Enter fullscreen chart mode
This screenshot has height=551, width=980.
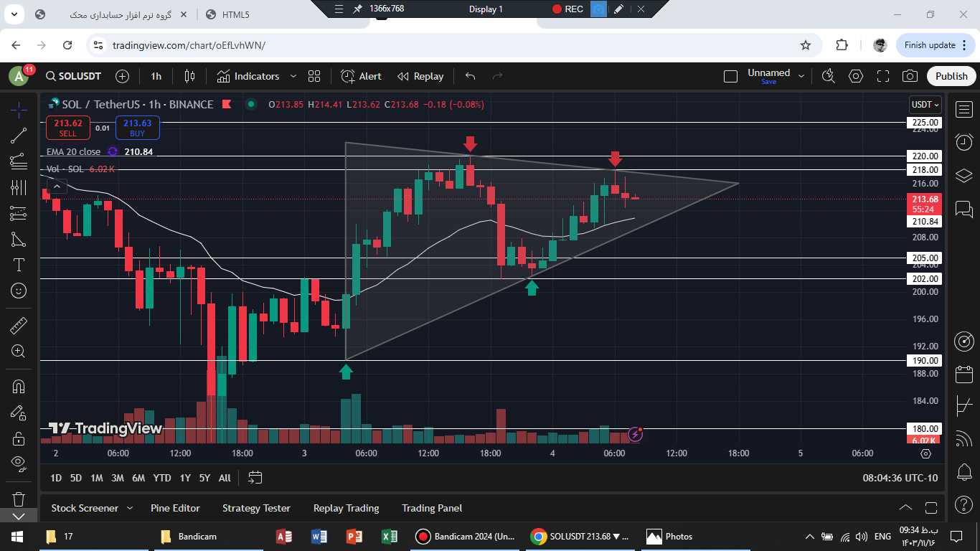coord(883,76)
